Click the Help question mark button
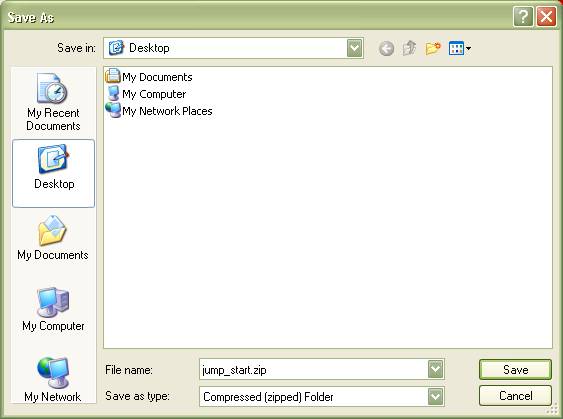 523,16
